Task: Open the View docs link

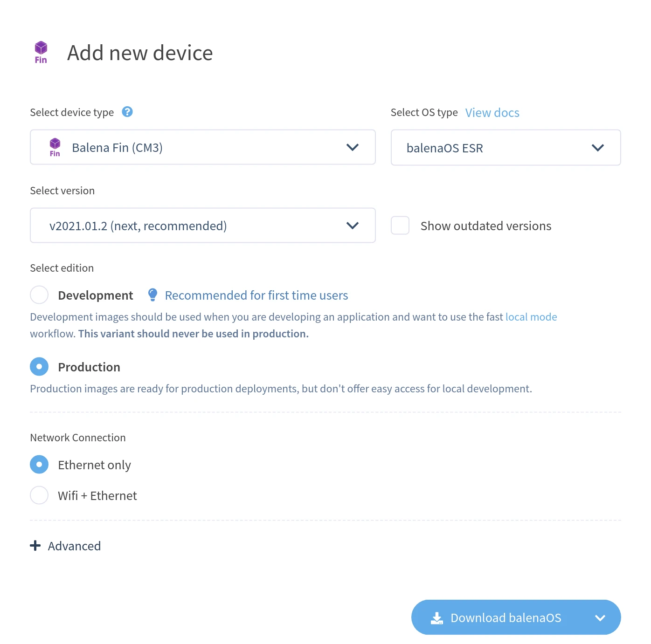Action: 492,112
